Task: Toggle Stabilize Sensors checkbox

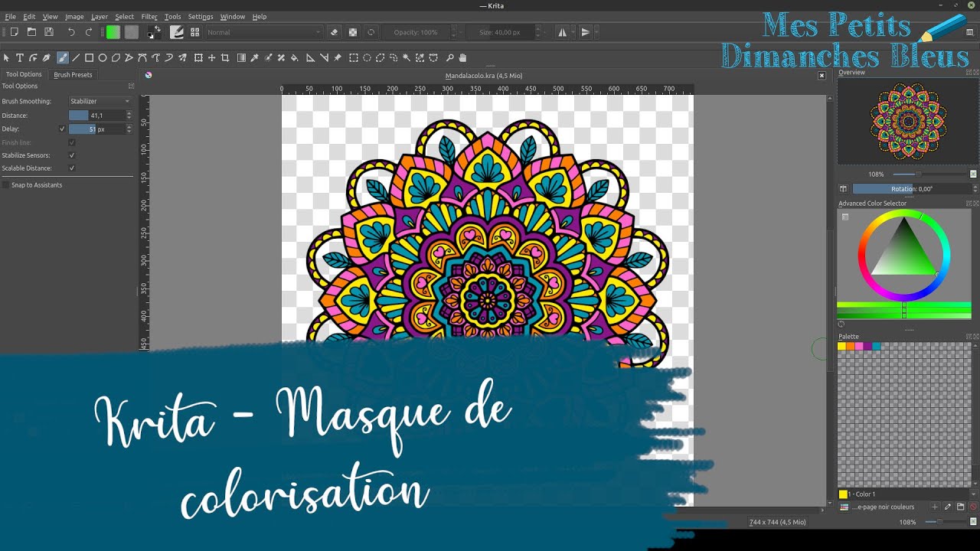Action: click(72, 155)
